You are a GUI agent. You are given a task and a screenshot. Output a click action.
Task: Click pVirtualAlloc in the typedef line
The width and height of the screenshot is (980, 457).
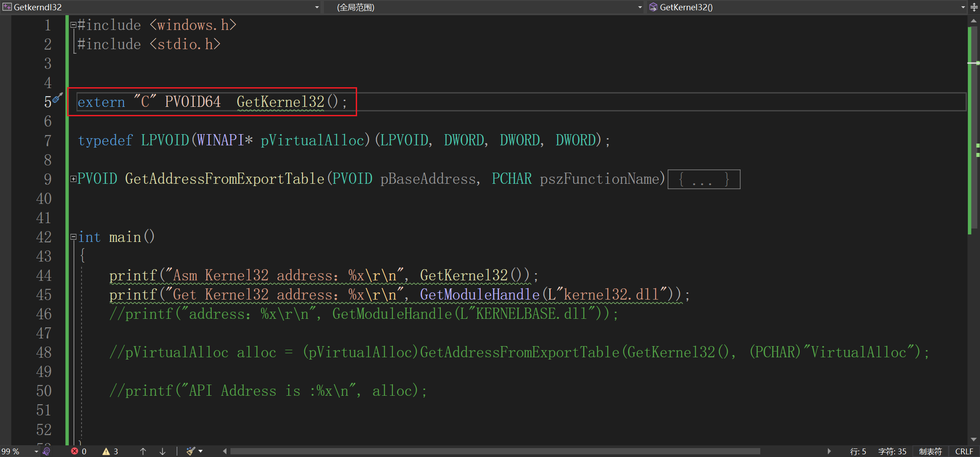tap(312, 140)
